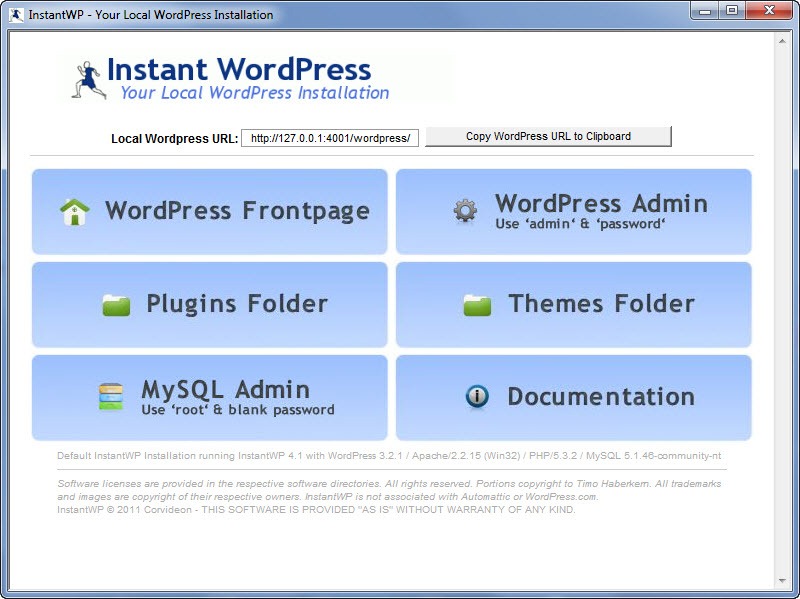
Task: Click the "Use 'root' & blank password" hint
Action: [238, 410]
